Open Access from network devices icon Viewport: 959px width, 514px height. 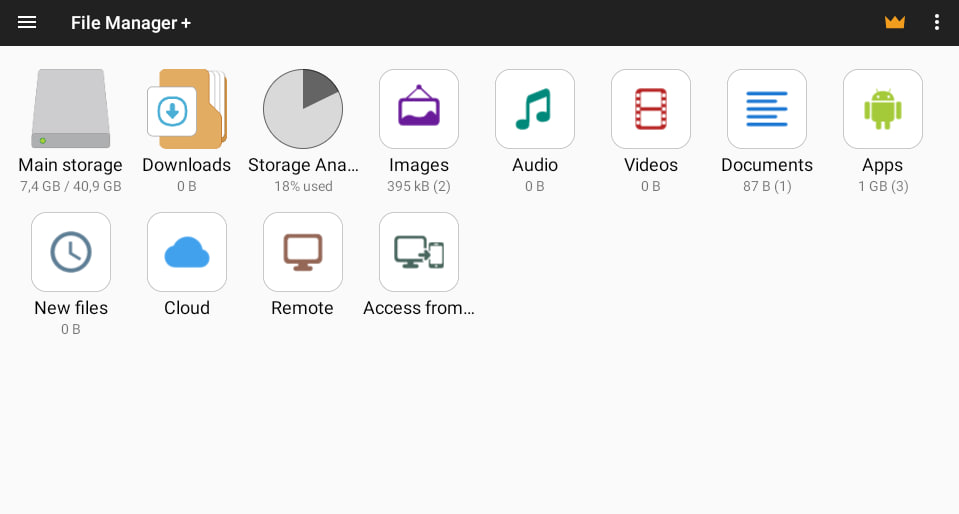[x=418, y=252]
